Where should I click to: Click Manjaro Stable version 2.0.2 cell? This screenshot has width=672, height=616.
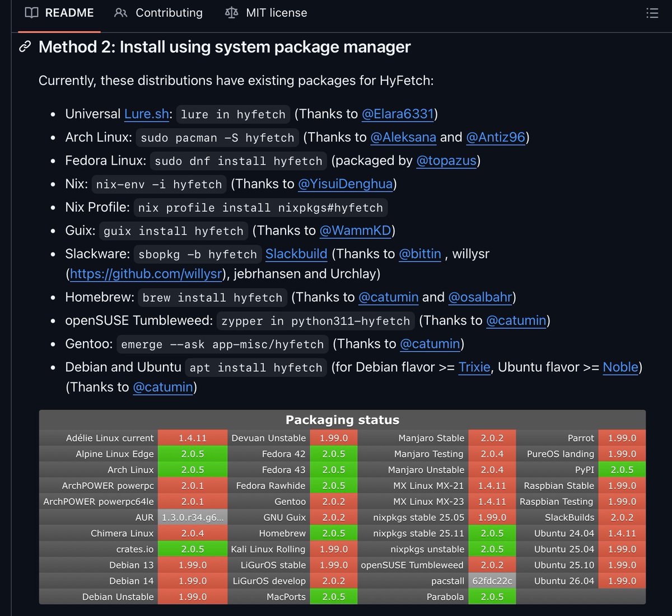492,438
